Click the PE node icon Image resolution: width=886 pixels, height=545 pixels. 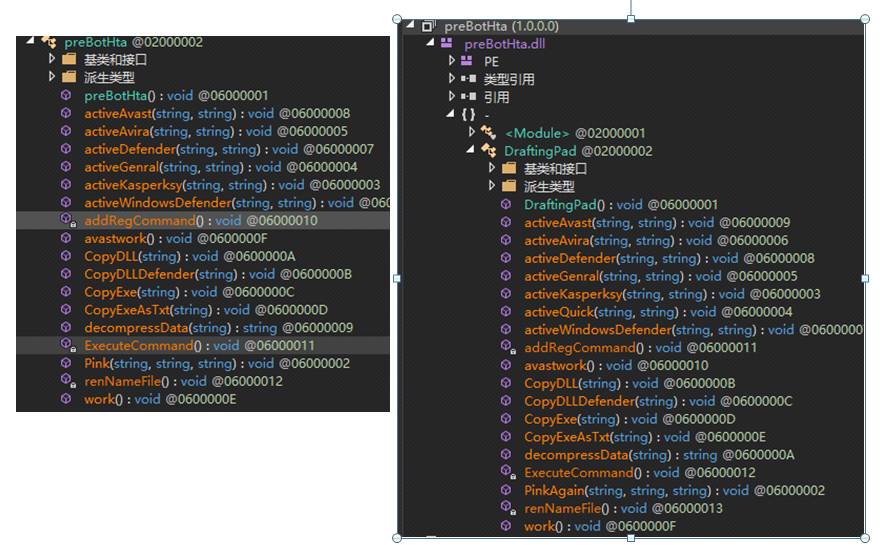(x=467, y=61)
